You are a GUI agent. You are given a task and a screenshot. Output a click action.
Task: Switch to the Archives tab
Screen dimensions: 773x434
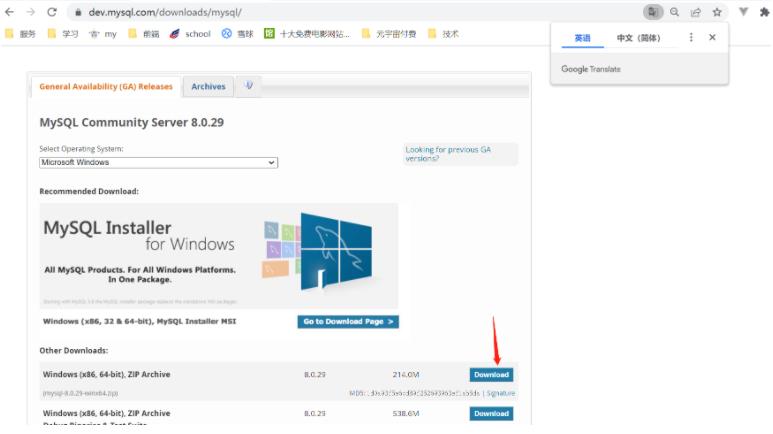coord(208,87)
